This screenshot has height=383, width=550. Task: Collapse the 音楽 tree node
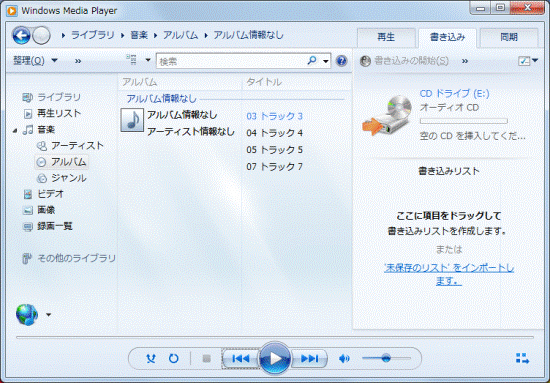tap(15, 130)
